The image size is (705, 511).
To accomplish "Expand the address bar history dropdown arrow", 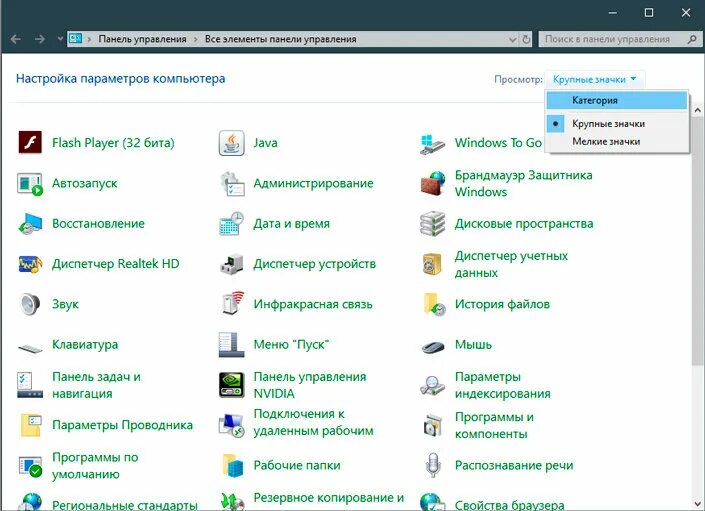I will click(512, 40).
